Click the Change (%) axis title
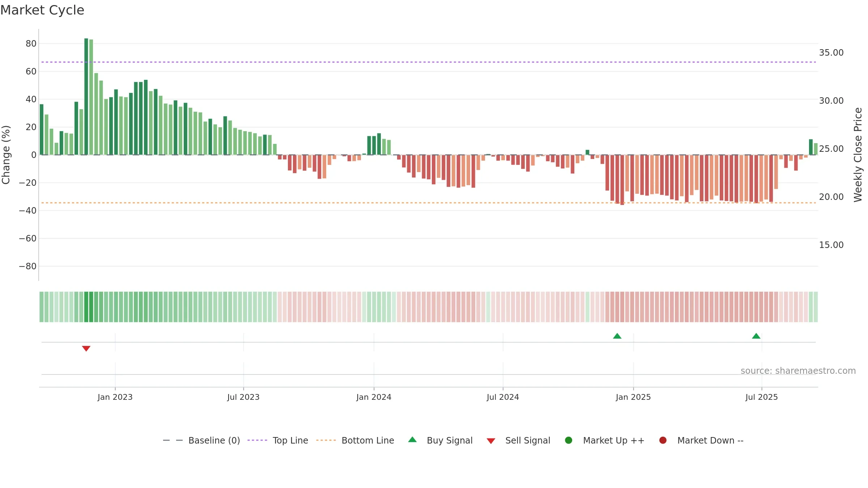This screenshot has height=488, width=868. pos(6,155)
